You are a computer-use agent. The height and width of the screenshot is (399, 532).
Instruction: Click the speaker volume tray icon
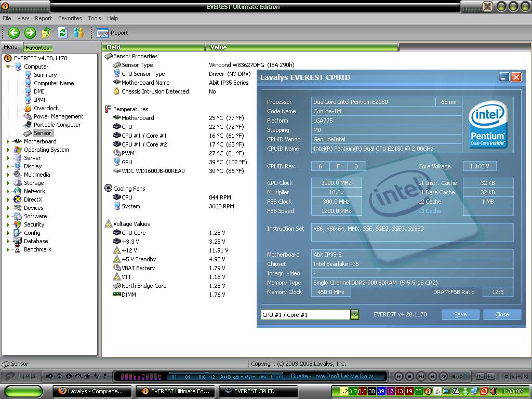(493, 391)
